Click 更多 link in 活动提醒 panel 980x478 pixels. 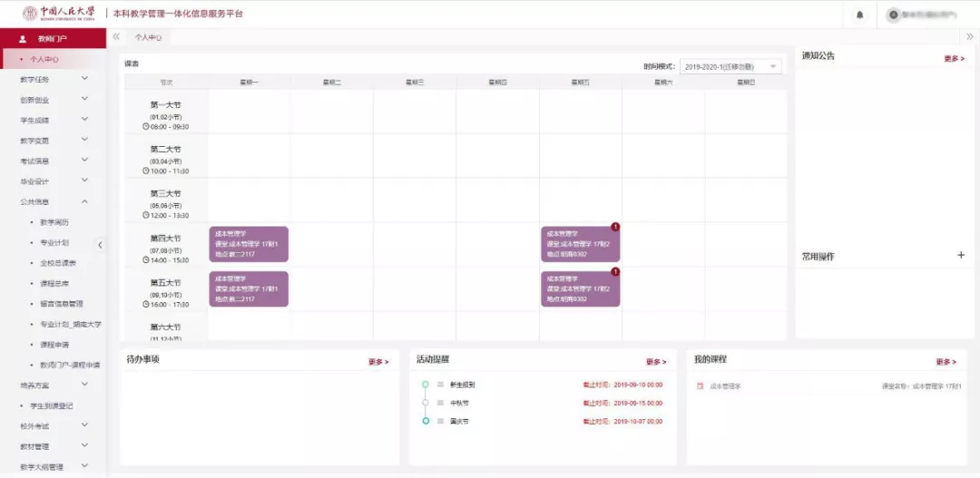[x=656, y=362]
